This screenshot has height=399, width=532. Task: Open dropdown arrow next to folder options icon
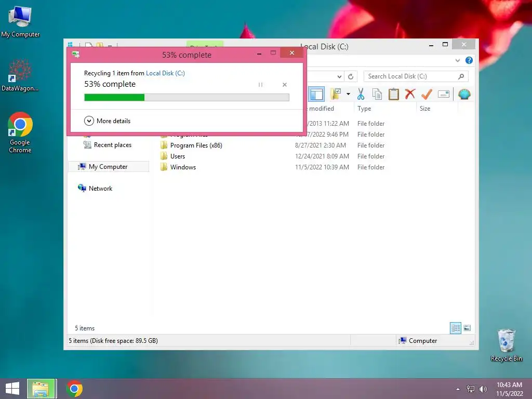point(348,94)
